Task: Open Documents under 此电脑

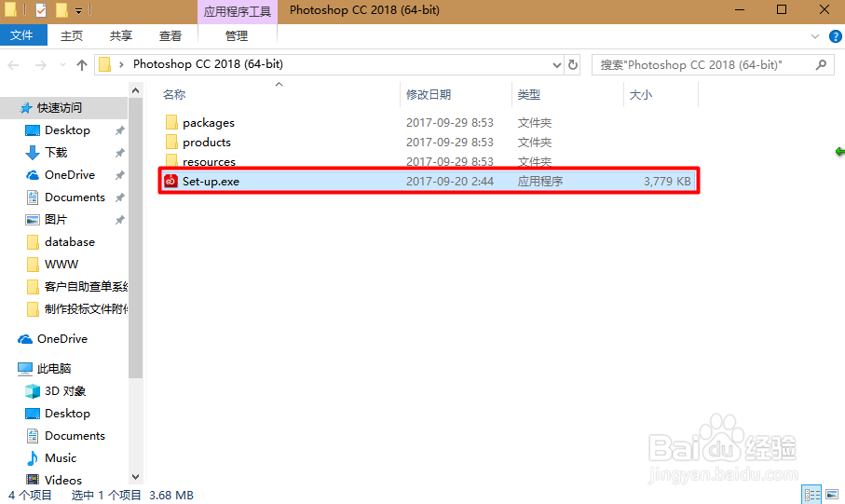Action: click(x=75, y=436)
